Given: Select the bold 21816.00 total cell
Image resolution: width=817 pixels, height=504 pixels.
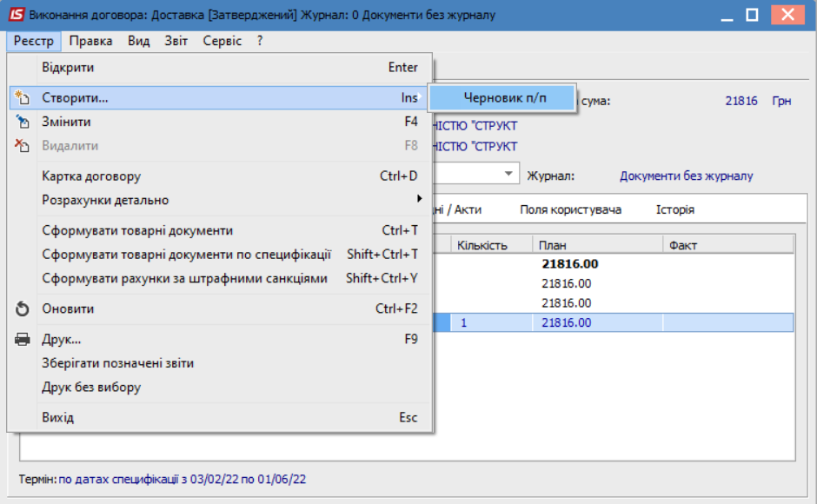Looking at the screenshot, I should pyautogui.click(x=569, y=264).
